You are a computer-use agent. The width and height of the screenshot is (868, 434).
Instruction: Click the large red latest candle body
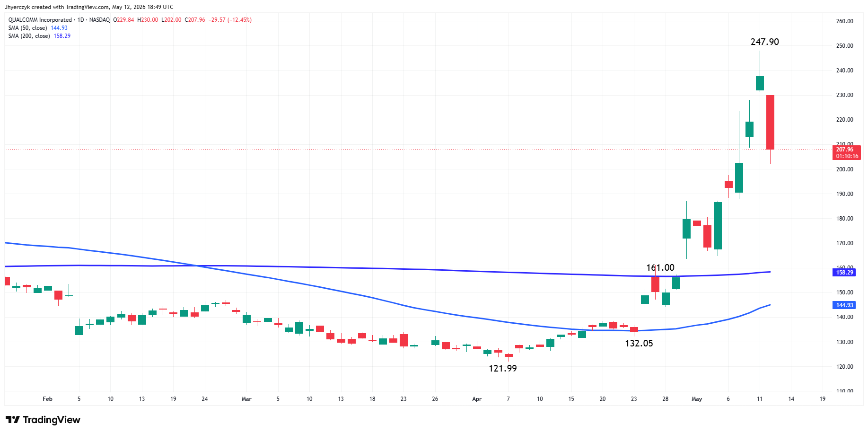pos(770,122)
